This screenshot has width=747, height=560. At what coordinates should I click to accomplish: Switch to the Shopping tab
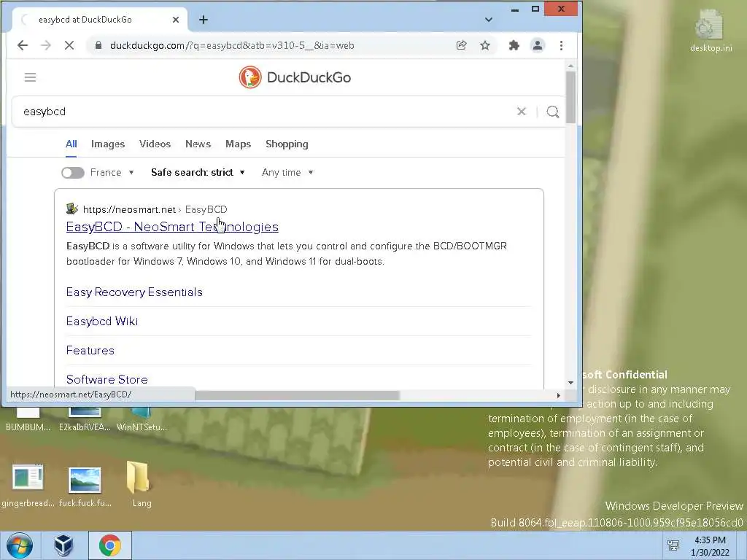click(x=287, y=144)
